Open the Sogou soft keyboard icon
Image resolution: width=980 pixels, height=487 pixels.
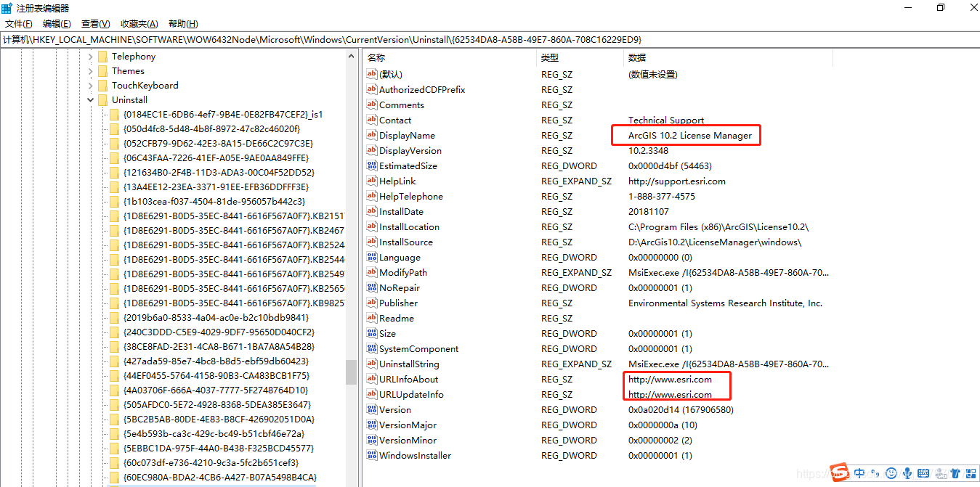point(923,473)
